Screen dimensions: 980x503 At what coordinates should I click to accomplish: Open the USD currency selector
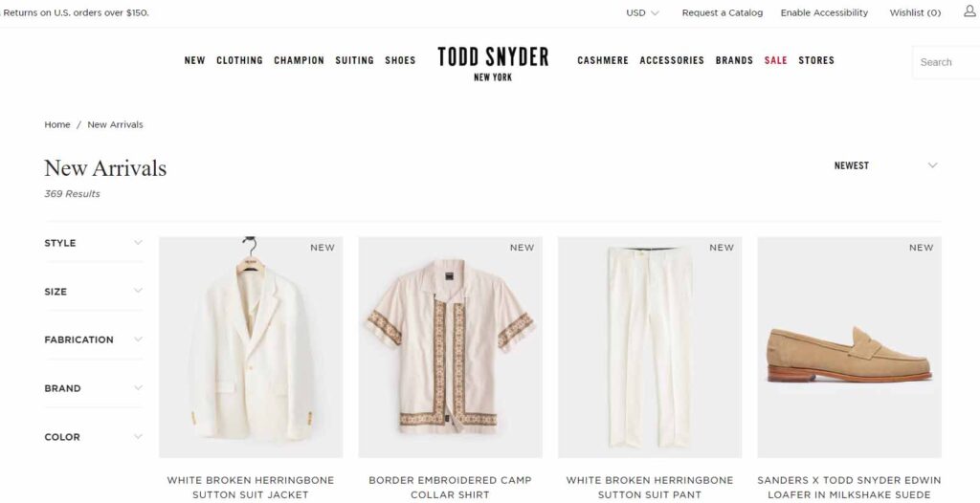click(642, 12)
